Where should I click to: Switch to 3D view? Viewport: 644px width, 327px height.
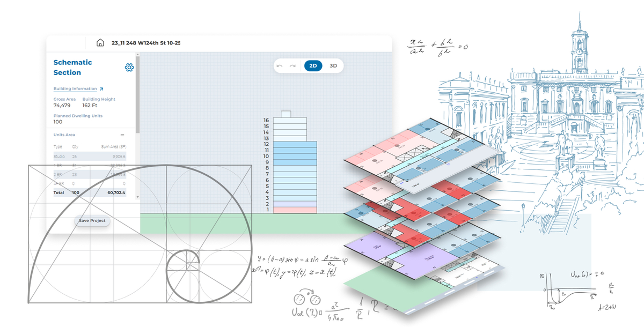point(333,66)
